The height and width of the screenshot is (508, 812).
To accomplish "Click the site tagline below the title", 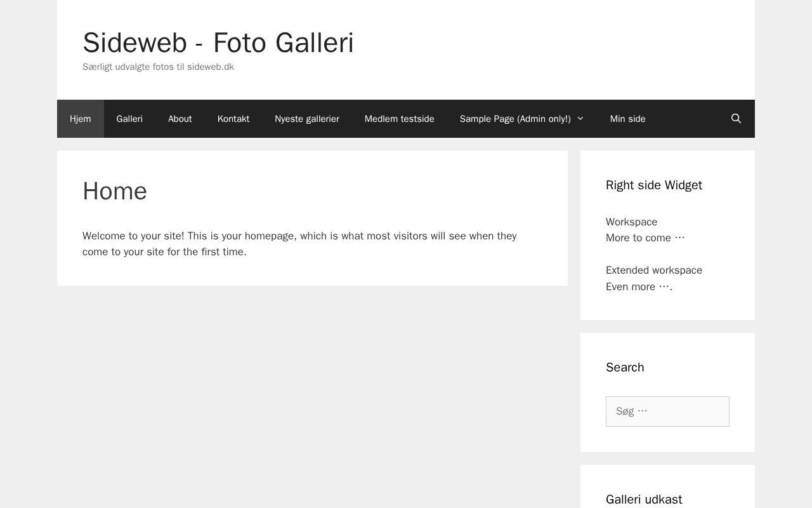I will 158,67.
